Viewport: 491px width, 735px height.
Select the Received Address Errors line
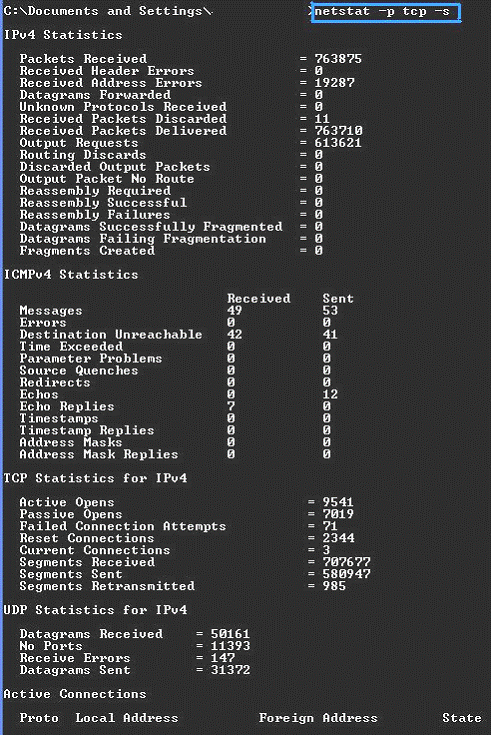point(187,83)
